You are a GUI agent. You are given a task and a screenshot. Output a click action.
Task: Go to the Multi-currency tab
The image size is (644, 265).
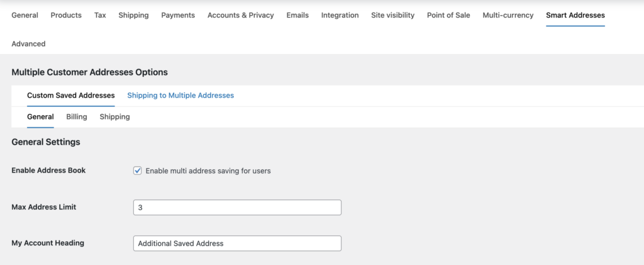point(508,15)
